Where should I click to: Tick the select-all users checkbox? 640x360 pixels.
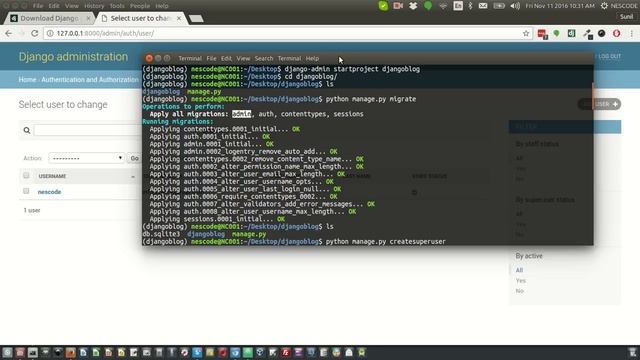click(26, 176)
